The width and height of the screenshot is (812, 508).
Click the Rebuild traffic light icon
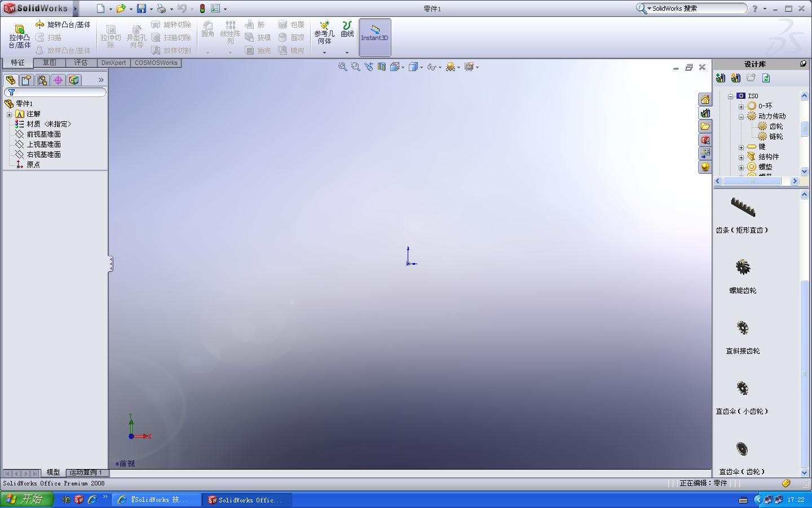tap(202, 8)
